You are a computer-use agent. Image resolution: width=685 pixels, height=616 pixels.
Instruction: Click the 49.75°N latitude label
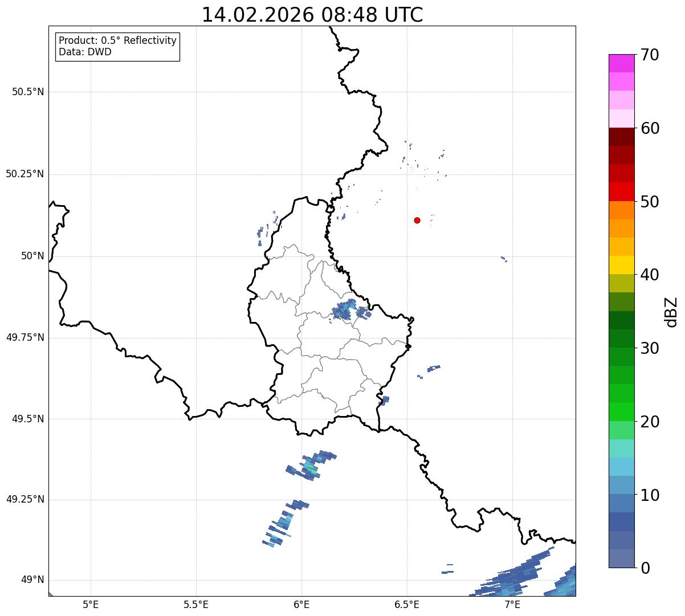point(25,337)
